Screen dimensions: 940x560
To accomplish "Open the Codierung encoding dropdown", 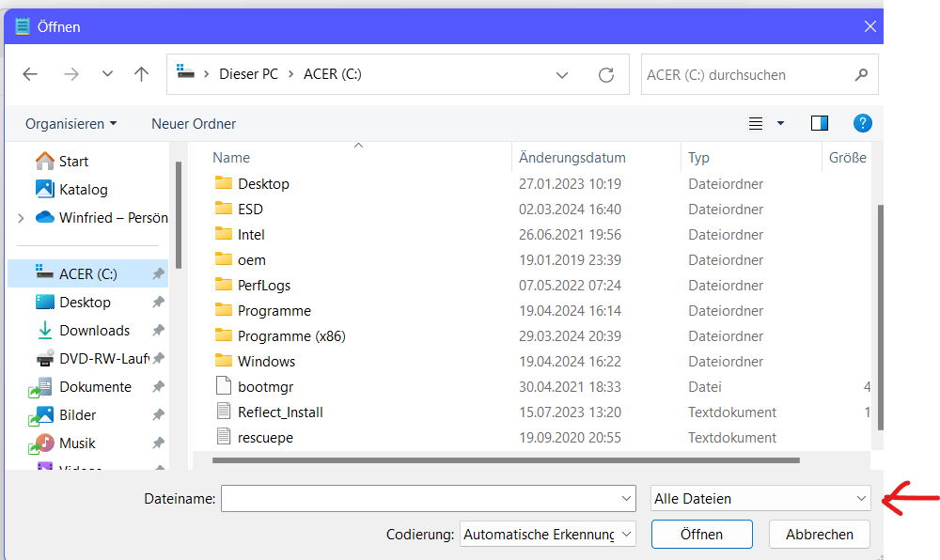I will tap(547, 535).
